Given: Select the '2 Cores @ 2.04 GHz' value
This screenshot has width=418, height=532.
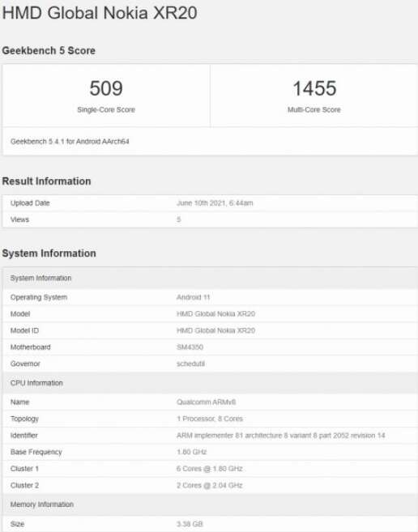Looking at the screenshot, I should click(210, 485).
